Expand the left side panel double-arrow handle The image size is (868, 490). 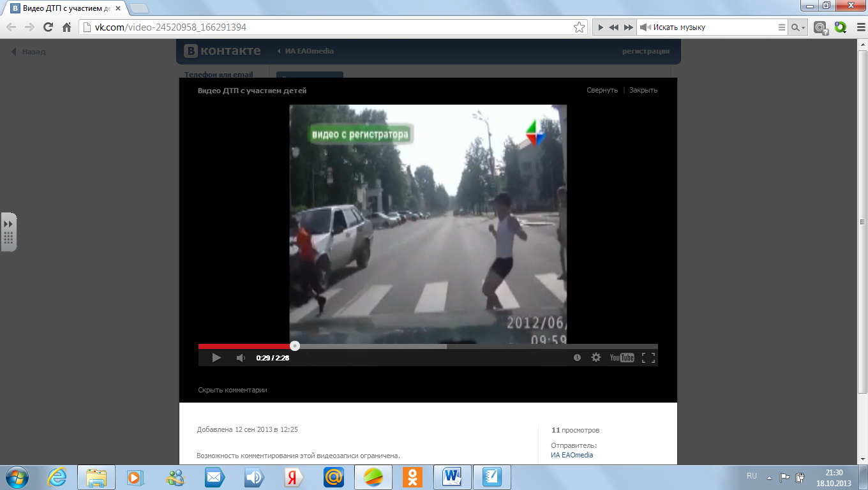pyautogui.click(x=8, y=225)
